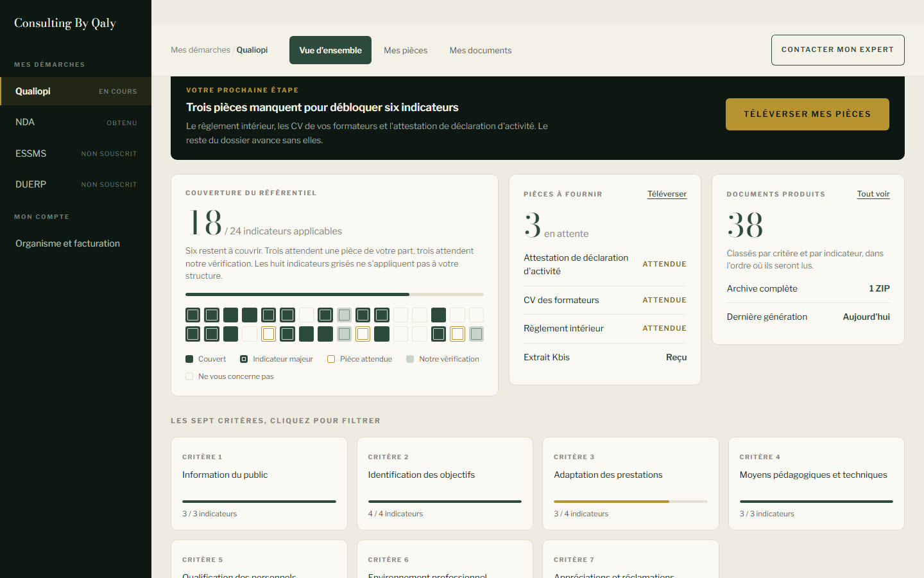Follow the Téléverser link in Pièces à fournir
Screen dimensions: 924x578
pos(667,194)
